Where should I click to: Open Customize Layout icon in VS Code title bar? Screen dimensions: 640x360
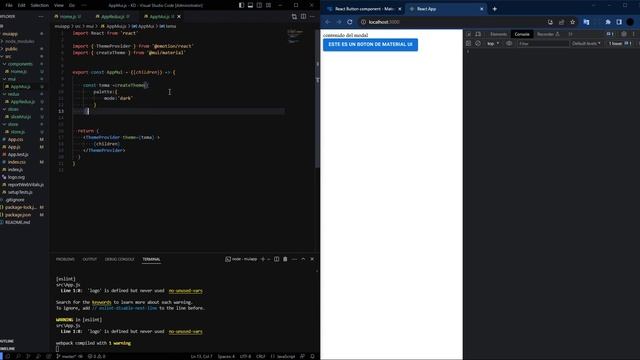coord(268,5)
